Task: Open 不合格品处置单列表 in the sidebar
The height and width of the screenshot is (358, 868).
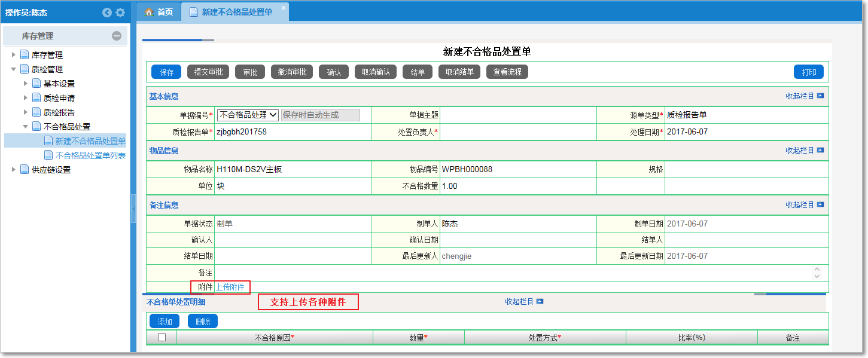Action: tap(90, 155)
